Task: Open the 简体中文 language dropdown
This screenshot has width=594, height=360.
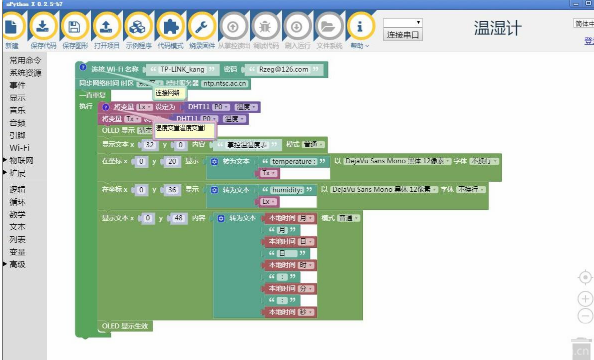Action: point(584,24)
